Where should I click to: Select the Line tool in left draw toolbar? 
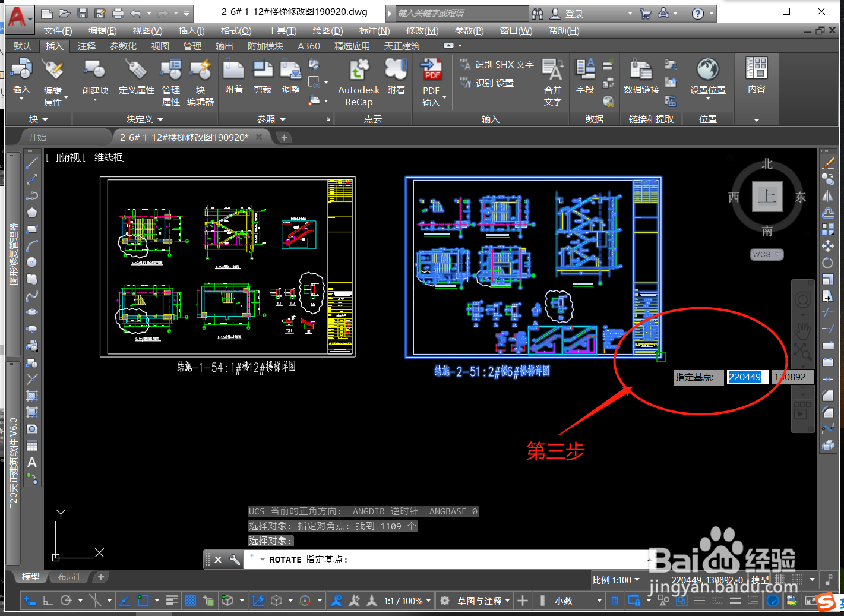click(x=32, y=162)
